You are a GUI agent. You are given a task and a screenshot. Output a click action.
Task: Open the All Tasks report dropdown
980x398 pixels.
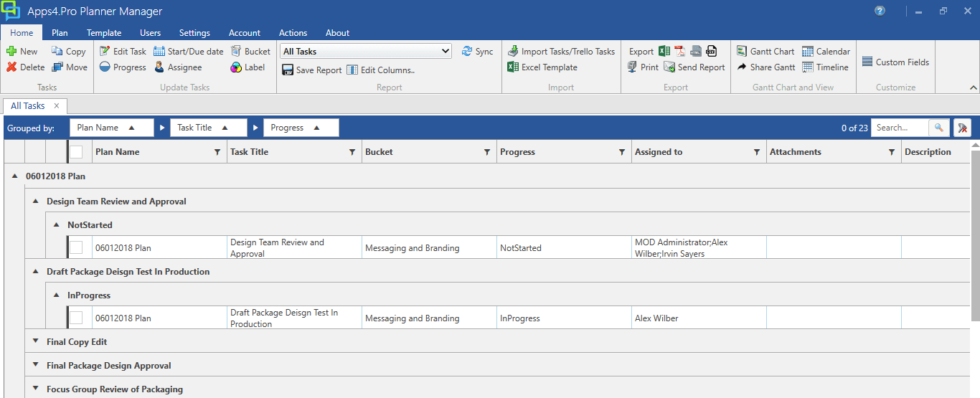pos(446,51)
